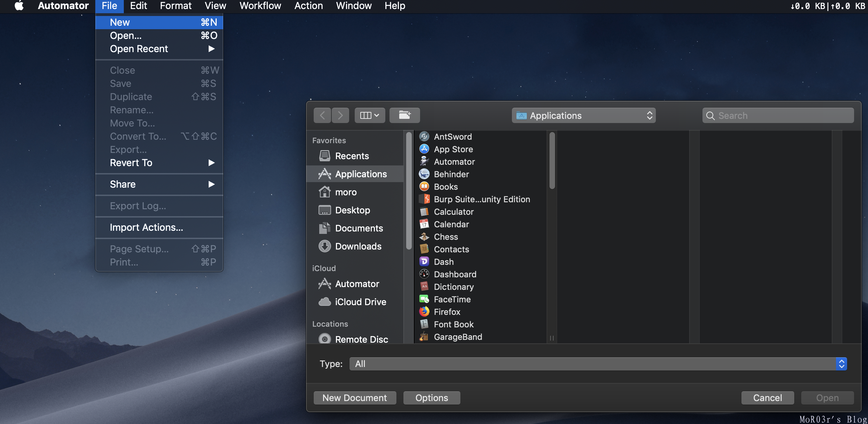
Task: Open the Apple menu logo
Action: tap(19, 6)
